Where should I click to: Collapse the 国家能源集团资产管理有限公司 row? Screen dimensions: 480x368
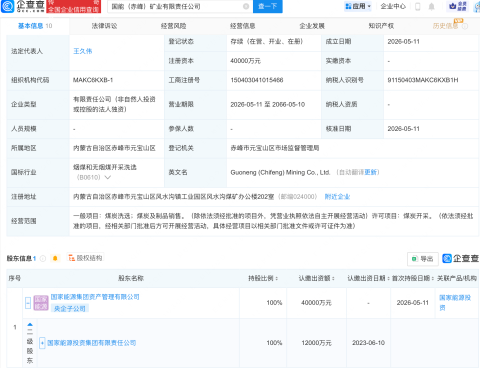coord(28,303)
